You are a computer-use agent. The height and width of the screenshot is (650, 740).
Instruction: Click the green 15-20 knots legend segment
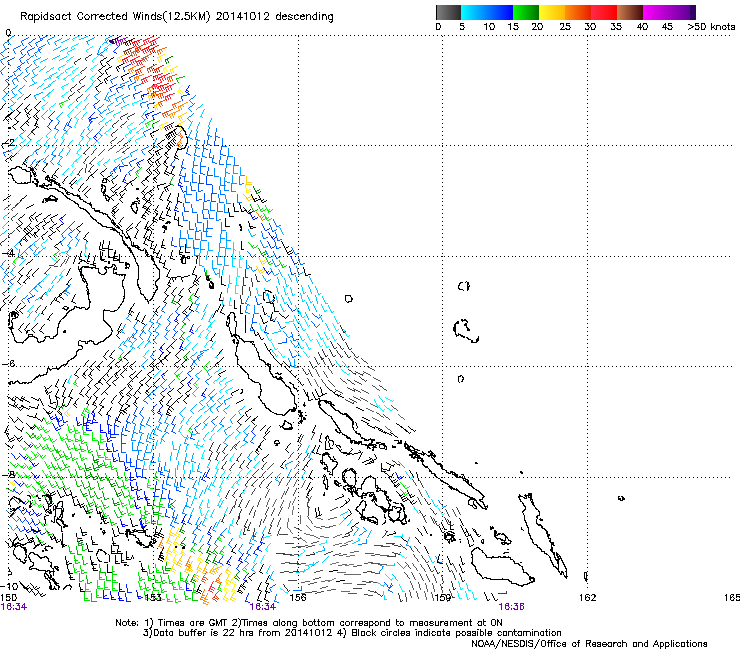click(x=526, y=12)
